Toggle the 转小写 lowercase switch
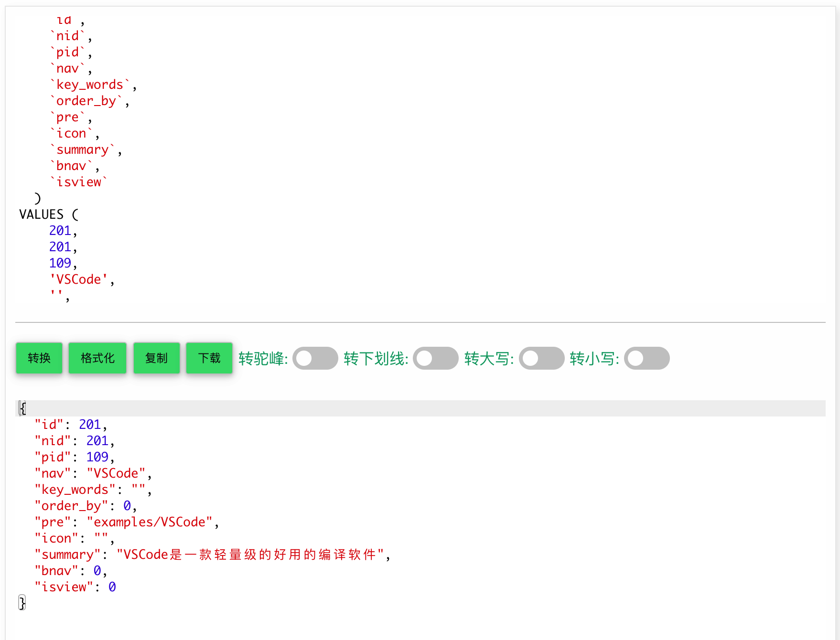840x640 pixels. pyautogui.click(x=647, y=358)
